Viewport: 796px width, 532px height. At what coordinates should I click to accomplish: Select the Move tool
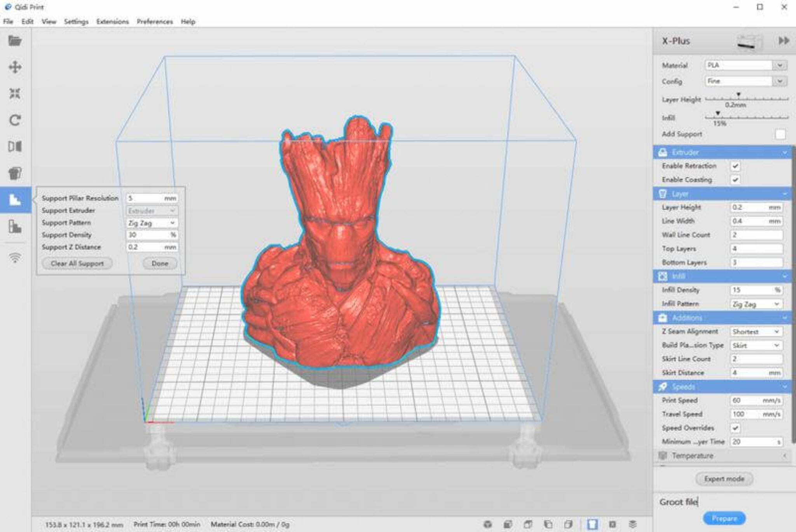(x=15, y=67)
